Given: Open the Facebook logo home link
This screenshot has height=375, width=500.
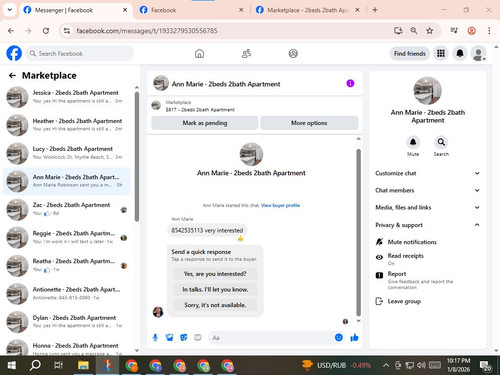Looking at the screenshot, I should point(14,53).
